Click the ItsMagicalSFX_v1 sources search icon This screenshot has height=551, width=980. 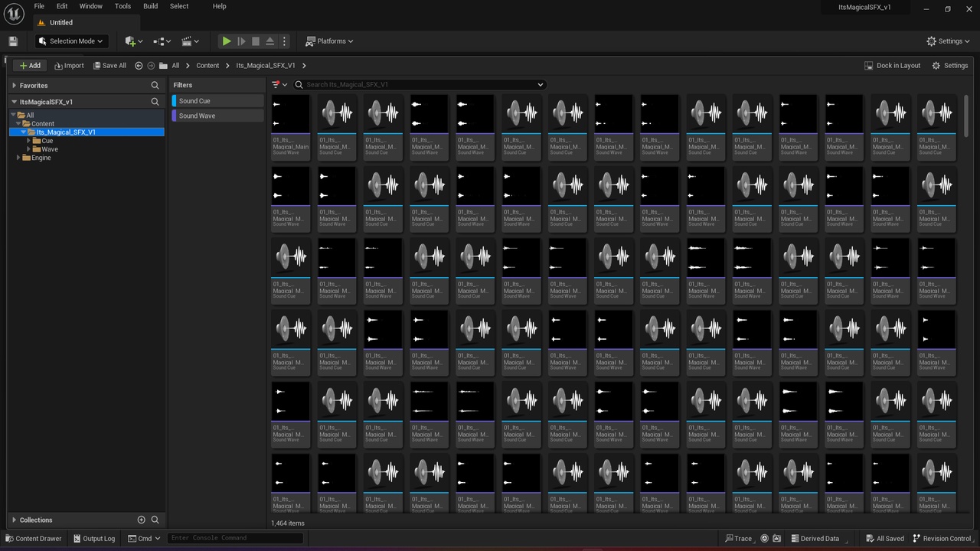[x=155, y=102]
